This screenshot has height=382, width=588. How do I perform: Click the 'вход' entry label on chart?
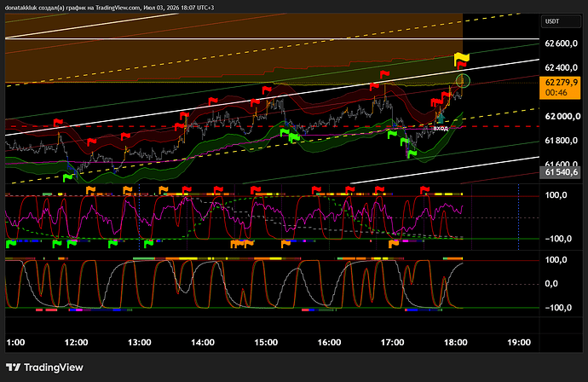pos(441,129)
